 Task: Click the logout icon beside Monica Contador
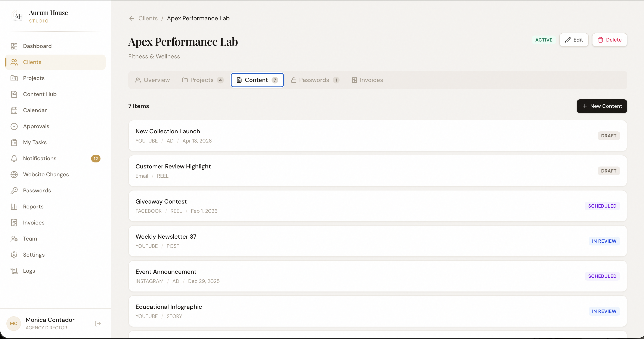click(98, 324)
